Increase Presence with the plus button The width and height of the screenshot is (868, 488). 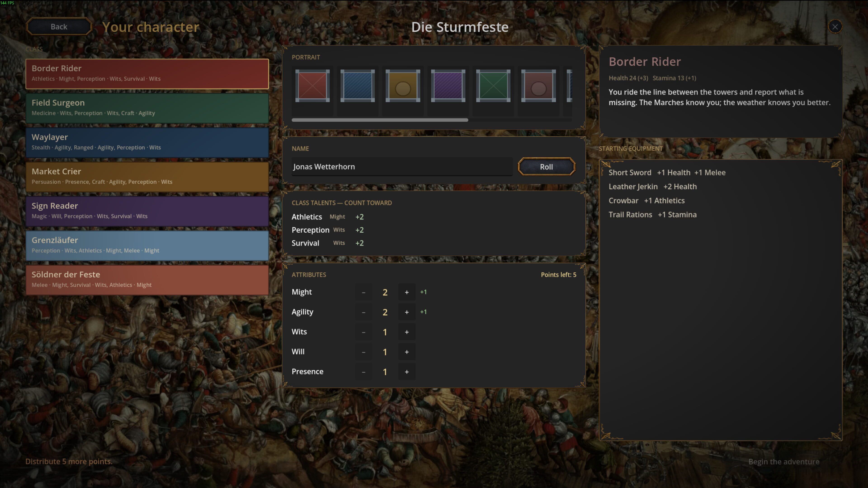[407, 372]
